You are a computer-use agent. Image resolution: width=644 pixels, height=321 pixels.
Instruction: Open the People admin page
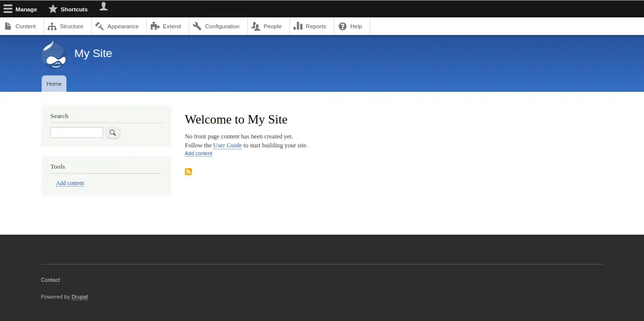[267, 26]
